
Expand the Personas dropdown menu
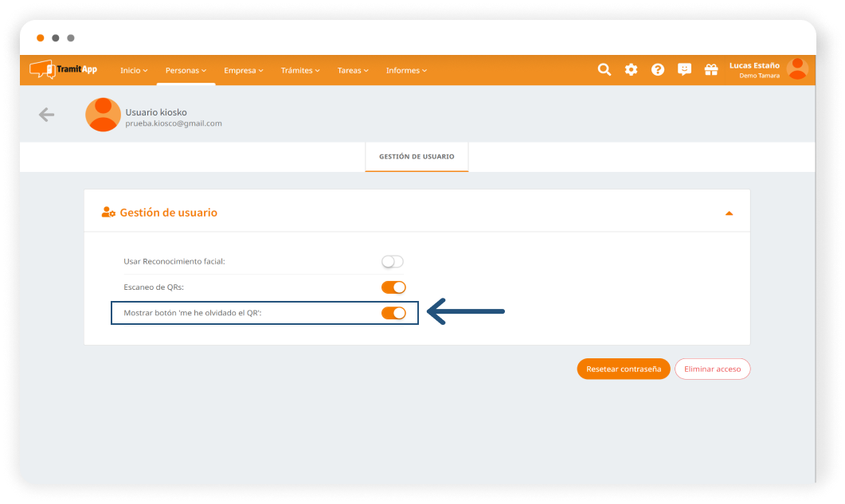coord(186,70)
